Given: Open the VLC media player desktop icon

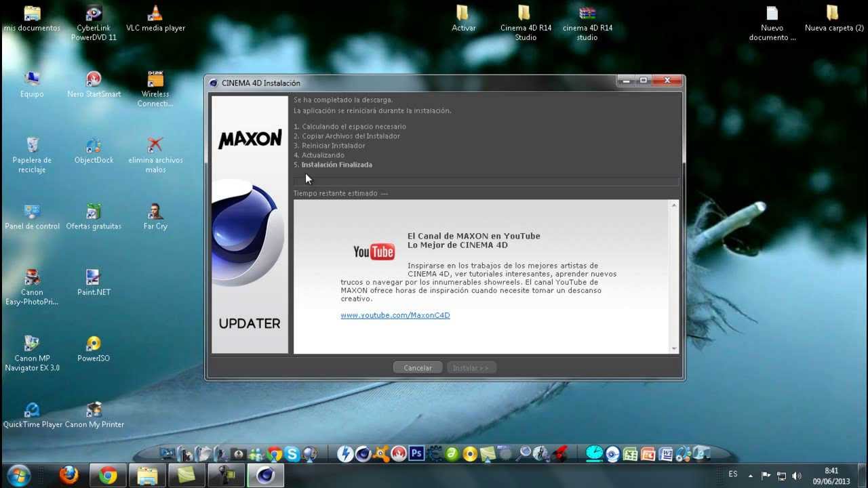Looking at the screenshot, I should (x=155, y=19).
